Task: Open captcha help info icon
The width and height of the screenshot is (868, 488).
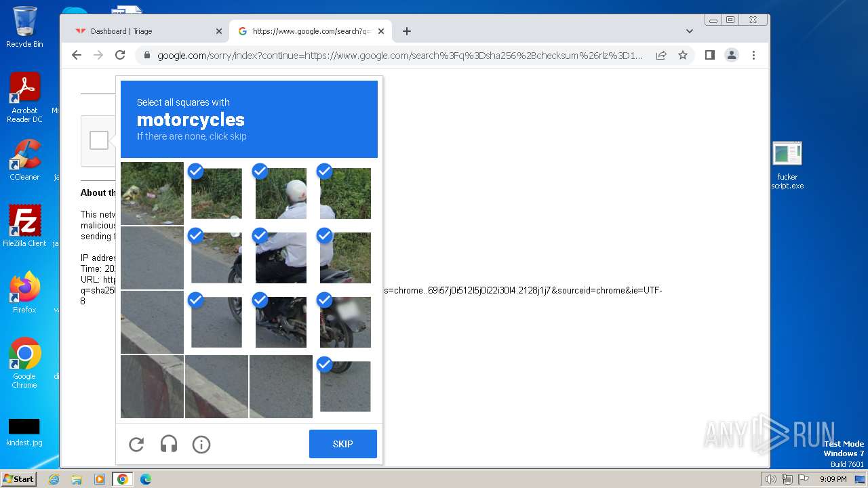Action: coord(201,444)
